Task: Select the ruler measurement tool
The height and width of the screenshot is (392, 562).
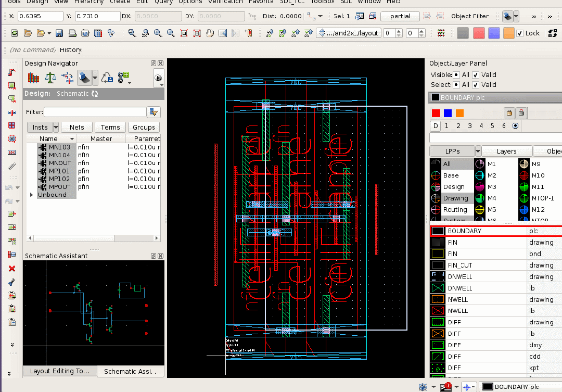Action: [11, 167]
